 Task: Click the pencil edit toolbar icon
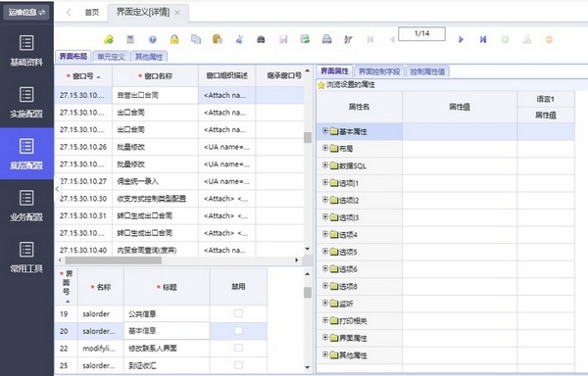(348, 39)
